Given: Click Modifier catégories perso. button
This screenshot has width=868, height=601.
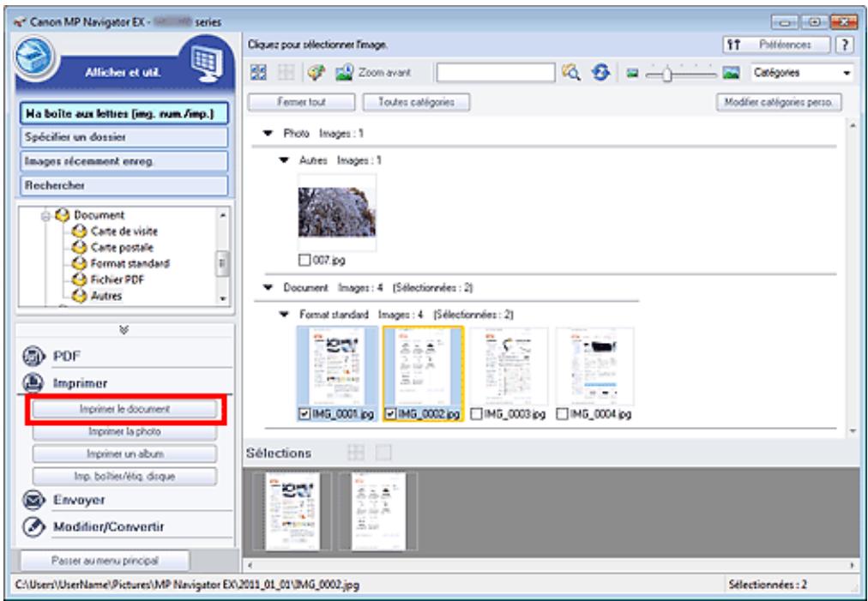Looking at the screenshot, I should (779, 102).
